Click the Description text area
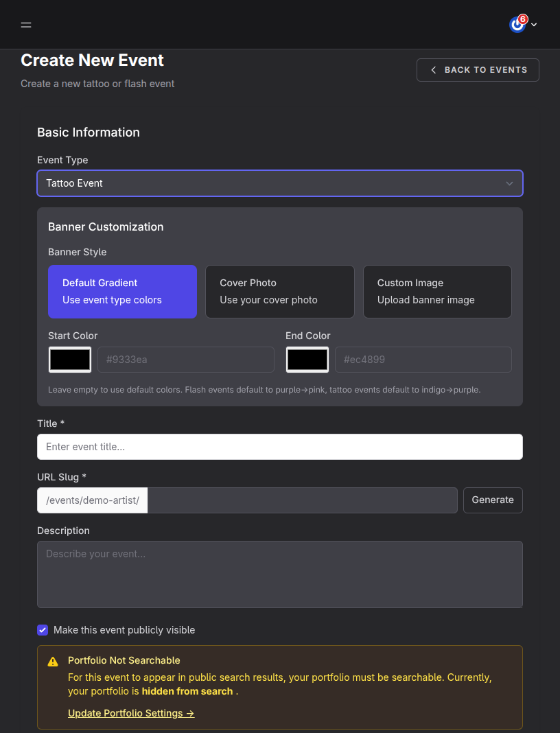Image resolution: width=560 pixels, height=733 pixels. click(280, 574)
